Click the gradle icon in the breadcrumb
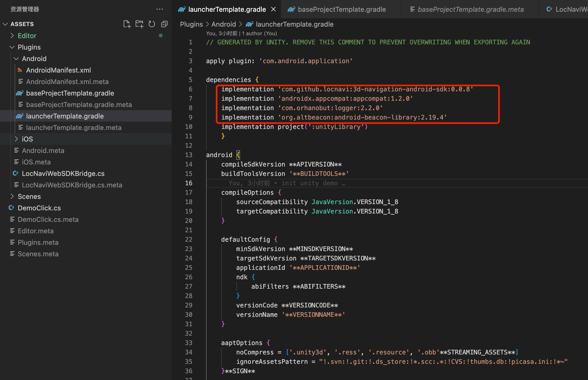 tap(249, 24)
